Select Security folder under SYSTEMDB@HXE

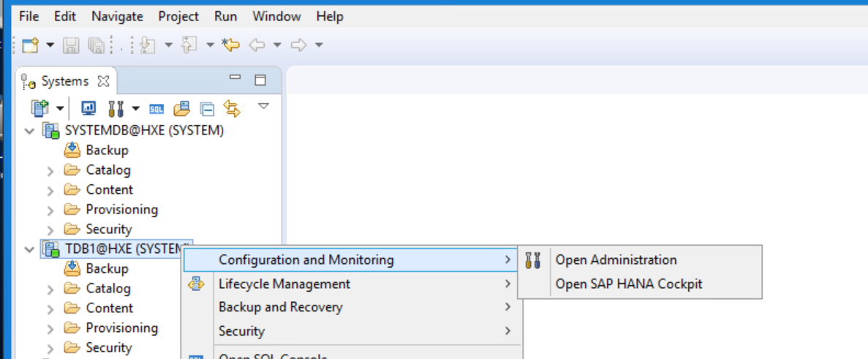[109, 229]
